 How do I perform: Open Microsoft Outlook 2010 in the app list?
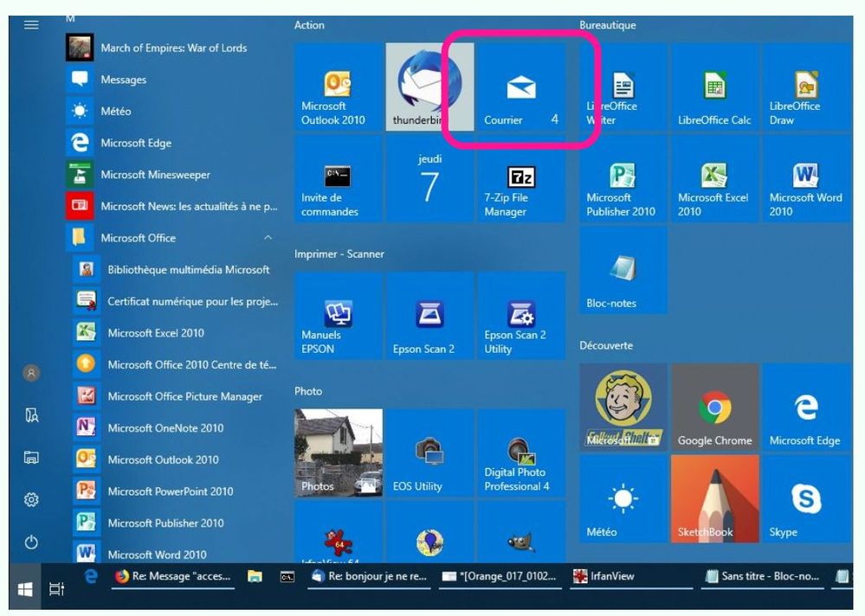(178, 459)
